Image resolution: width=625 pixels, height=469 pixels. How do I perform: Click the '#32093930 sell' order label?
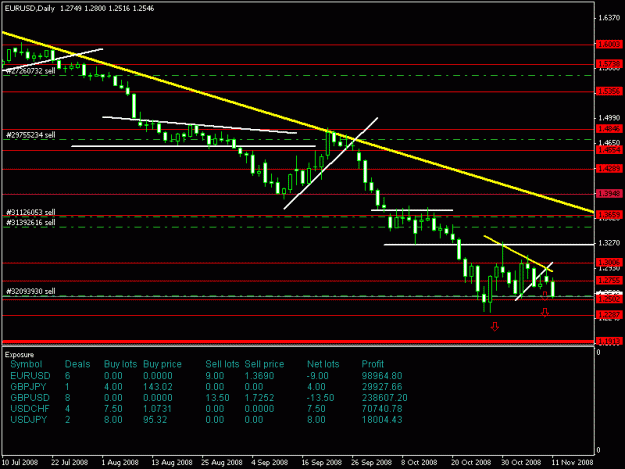tap(31, 291)
